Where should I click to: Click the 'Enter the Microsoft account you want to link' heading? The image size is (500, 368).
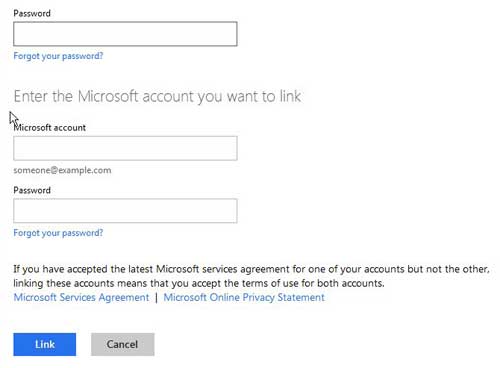[157, 97]
